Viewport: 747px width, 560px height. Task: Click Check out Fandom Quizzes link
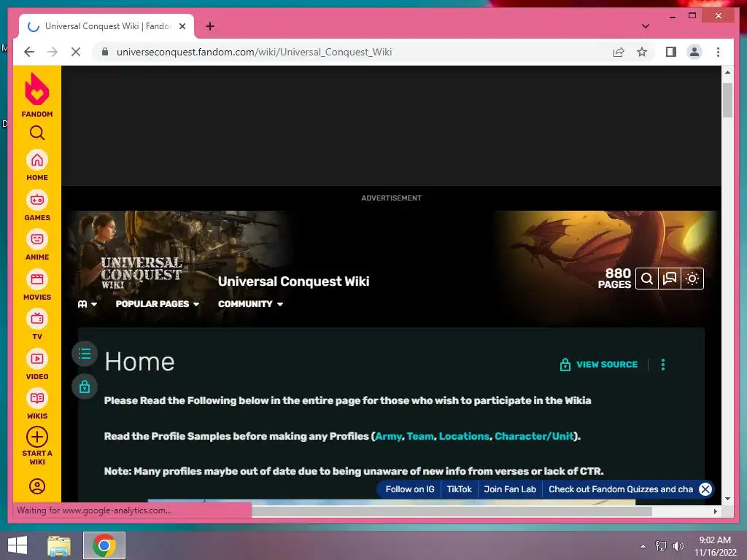620,489
